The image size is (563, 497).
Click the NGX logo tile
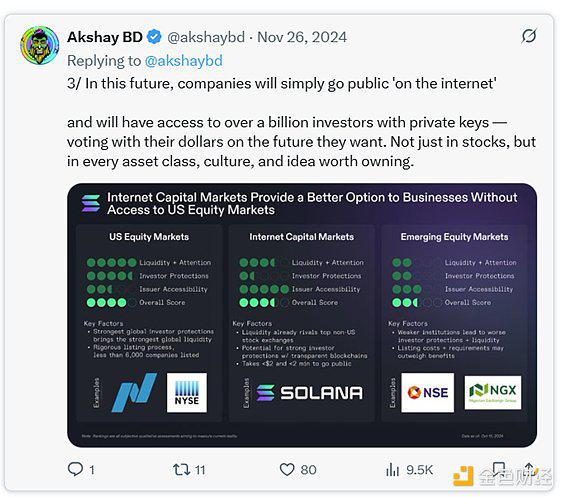493,393
